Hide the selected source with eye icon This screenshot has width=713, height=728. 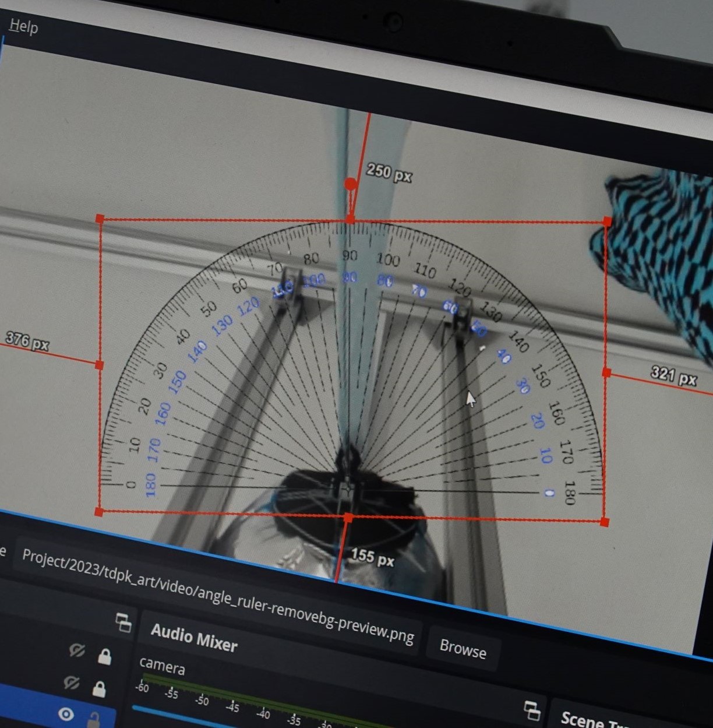(66, 714)
